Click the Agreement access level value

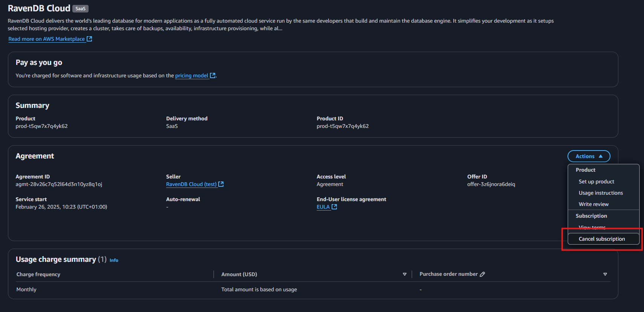tap(330, 184)
